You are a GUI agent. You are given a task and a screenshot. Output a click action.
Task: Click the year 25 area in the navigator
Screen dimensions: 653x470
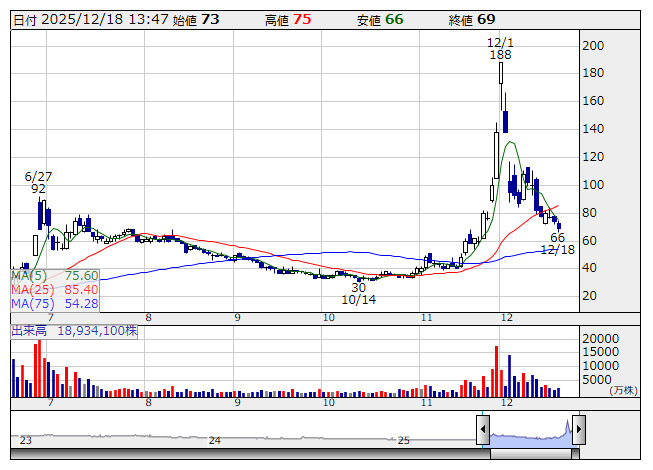tap(404, 438)
